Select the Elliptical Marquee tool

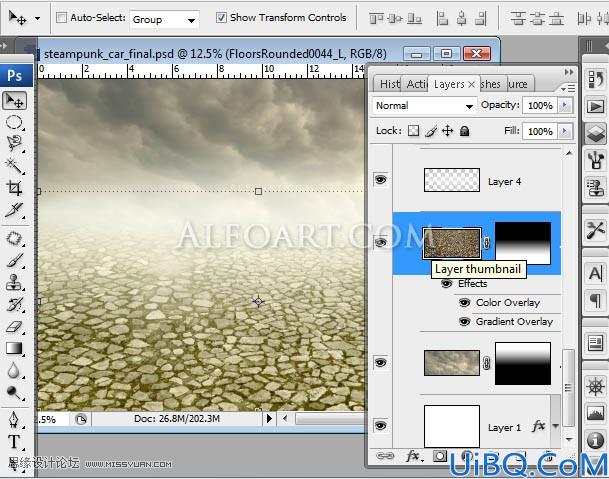point(14,122)
